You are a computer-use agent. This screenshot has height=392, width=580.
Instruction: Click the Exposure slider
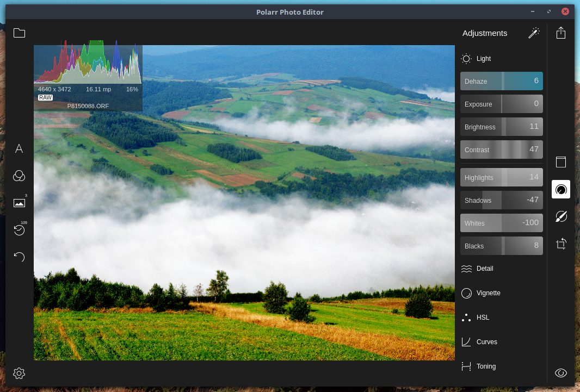click(502, 104)
